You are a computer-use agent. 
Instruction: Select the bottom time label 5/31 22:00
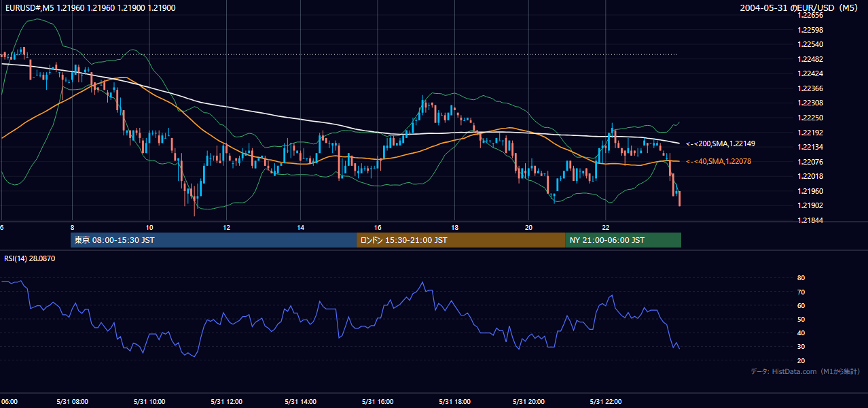click(x=606, y=402)
